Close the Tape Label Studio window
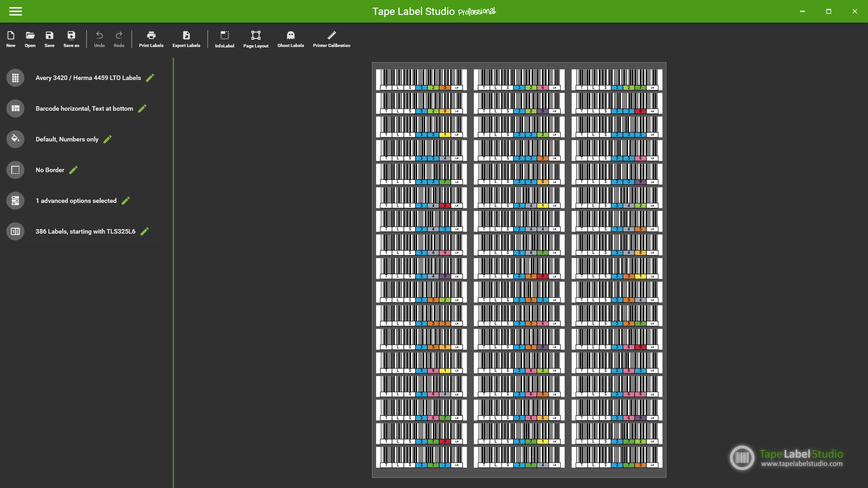The image size is (868, 488). (x=855, y=11)
